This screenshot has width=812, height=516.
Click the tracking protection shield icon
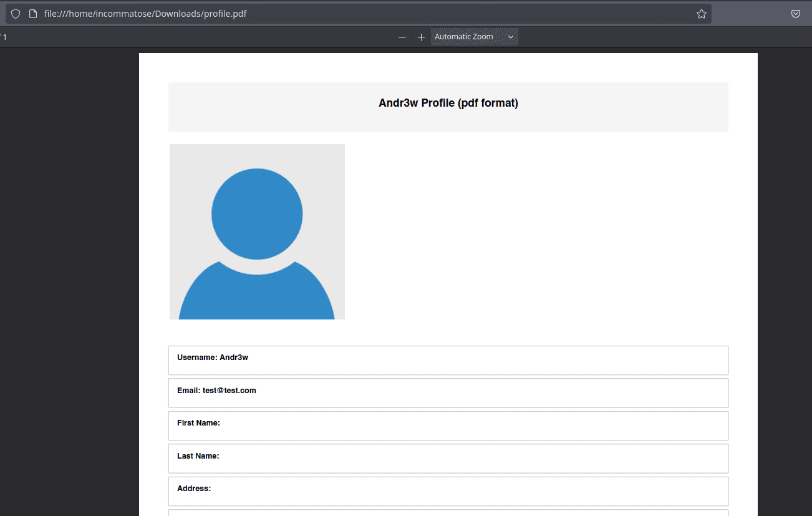point(16,14)
